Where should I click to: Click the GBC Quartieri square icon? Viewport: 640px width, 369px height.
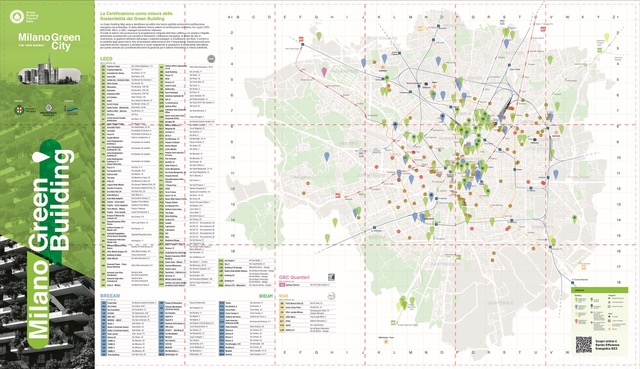(x=331, y=277)
